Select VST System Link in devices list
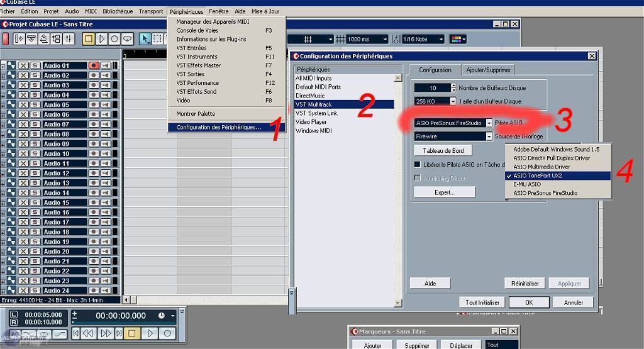The image size is (644, 349). point(344,113)
